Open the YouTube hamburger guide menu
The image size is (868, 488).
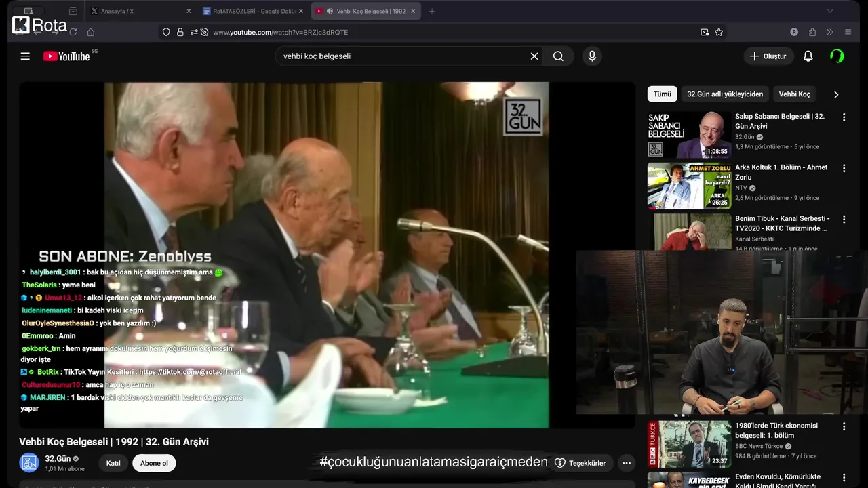point(25,56)
